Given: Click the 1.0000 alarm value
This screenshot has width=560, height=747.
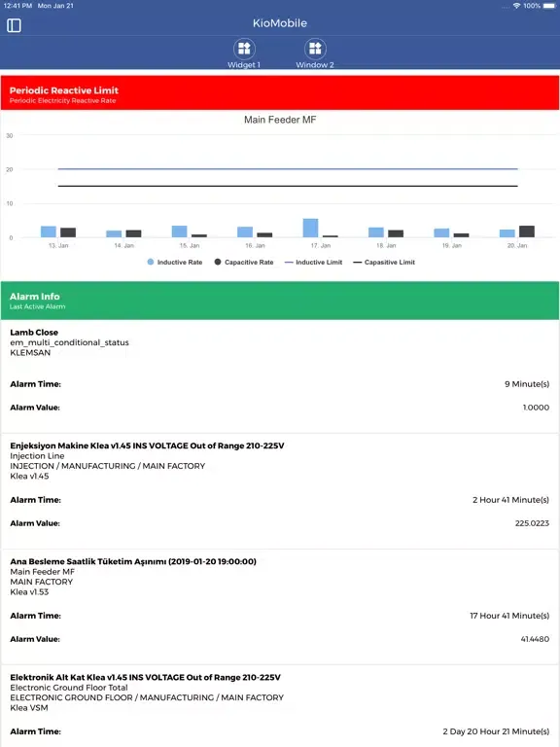Looking at the screenshot, I should click(x=536, y=408).
